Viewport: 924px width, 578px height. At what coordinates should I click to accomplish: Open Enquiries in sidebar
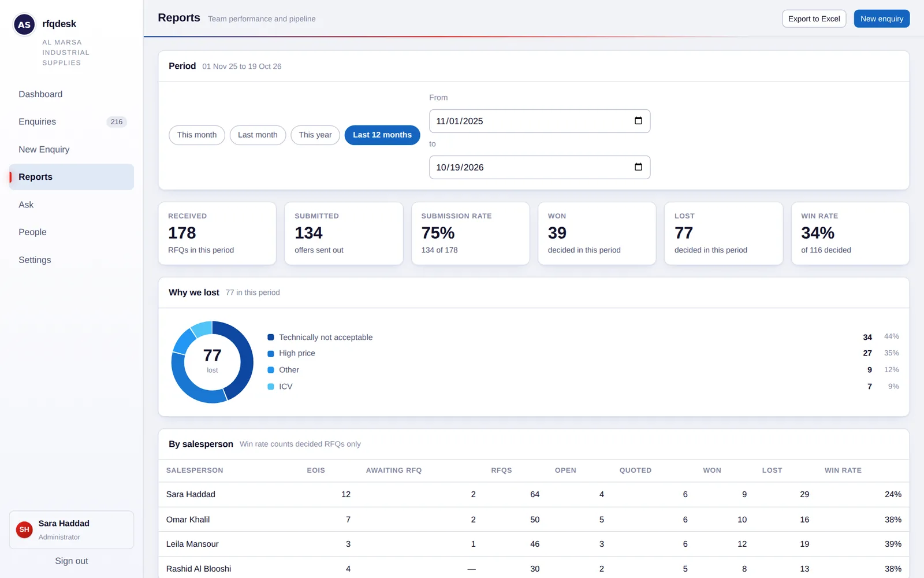(x=72, y=122)
